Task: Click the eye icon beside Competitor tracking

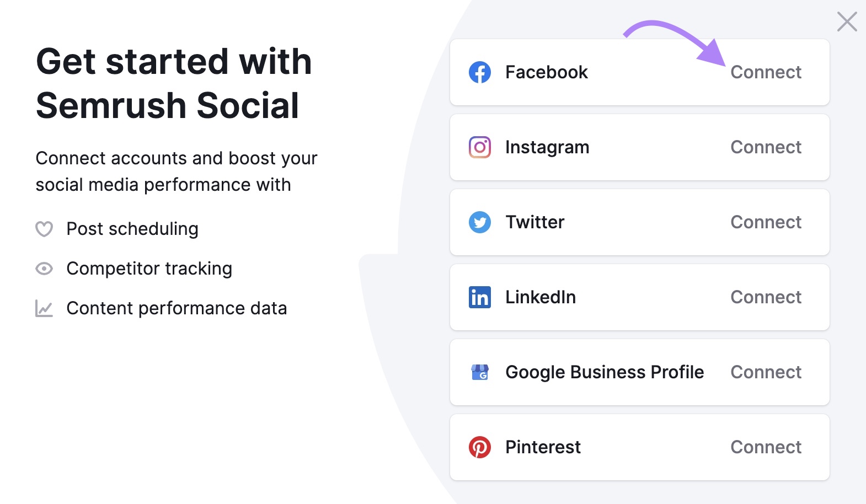Action: point(44,269)
